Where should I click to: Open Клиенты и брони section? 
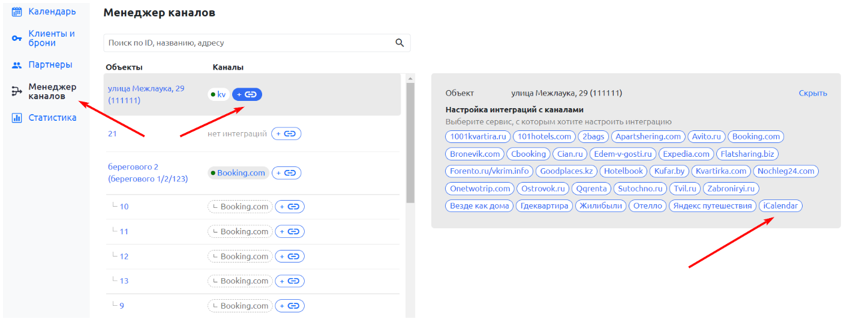click(x=52, y=38)
